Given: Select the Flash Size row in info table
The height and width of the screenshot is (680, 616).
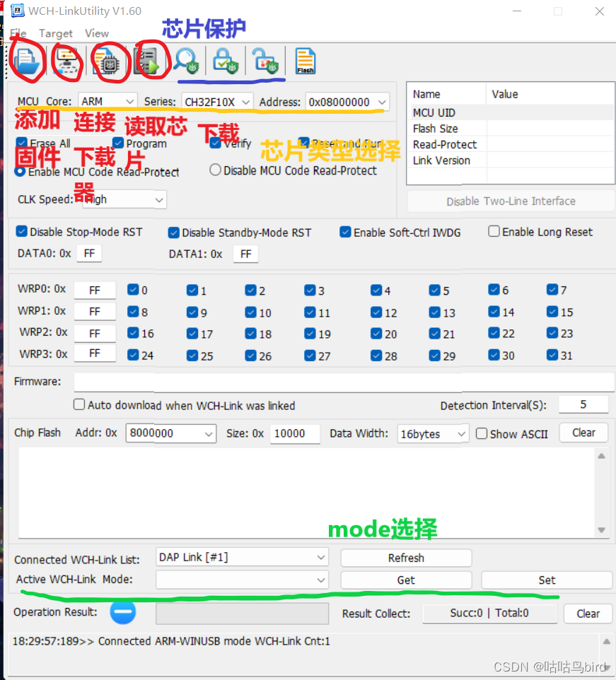Looking at the screenshot, I should click(x=511, y=129).
